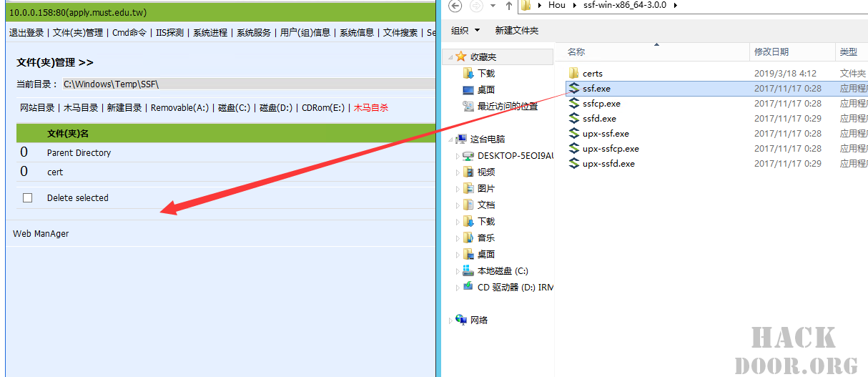Click red 木马自杀 link
868x377 pixels.
pos(371,108)
